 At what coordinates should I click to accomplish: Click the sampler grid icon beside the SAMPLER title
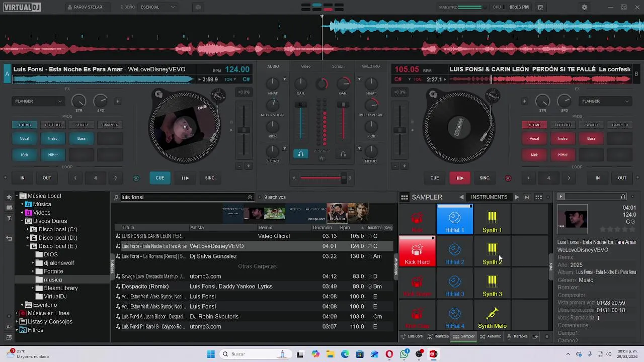coord(404,197)
